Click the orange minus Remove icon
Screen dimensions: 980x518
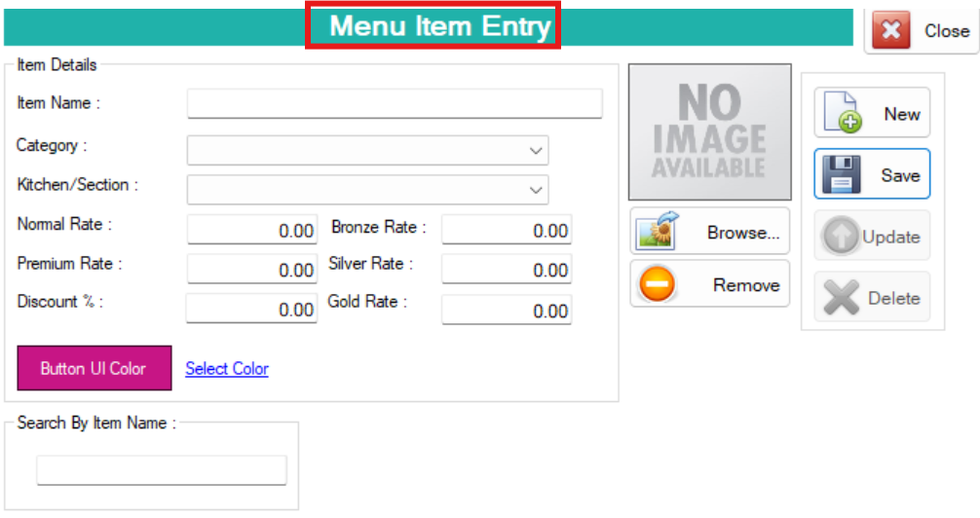(x=657, y=284)
